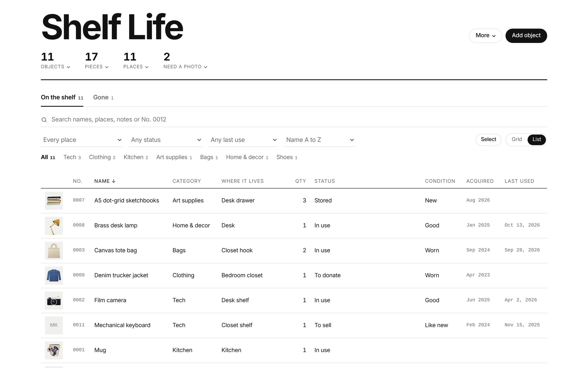The height and width of the screenshot is (368, 588).
Task: Click the Film camera name
Action: click(x=110, y=300)
